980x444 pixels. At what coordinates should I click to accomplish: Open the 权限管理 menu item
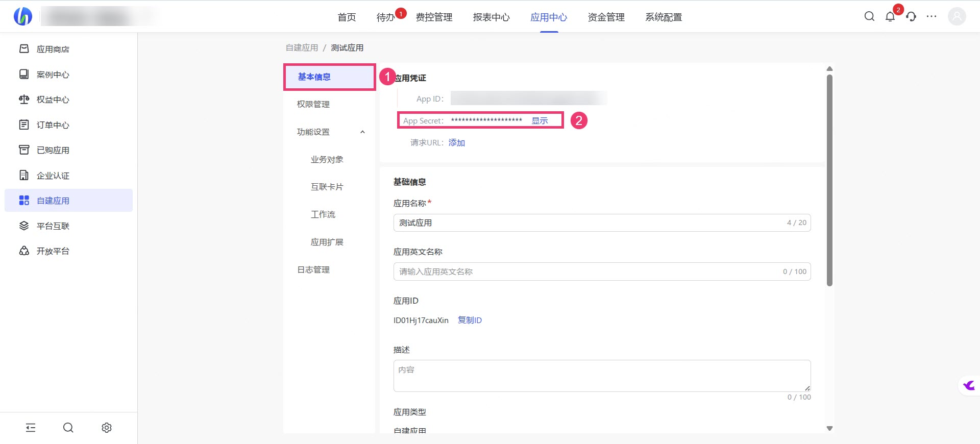[x=313, y=104]
